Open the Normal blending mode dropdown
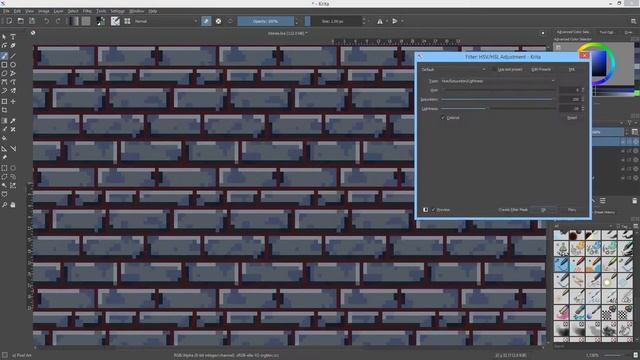The width and height of the screenshot is (640, 360). [166, 21]
